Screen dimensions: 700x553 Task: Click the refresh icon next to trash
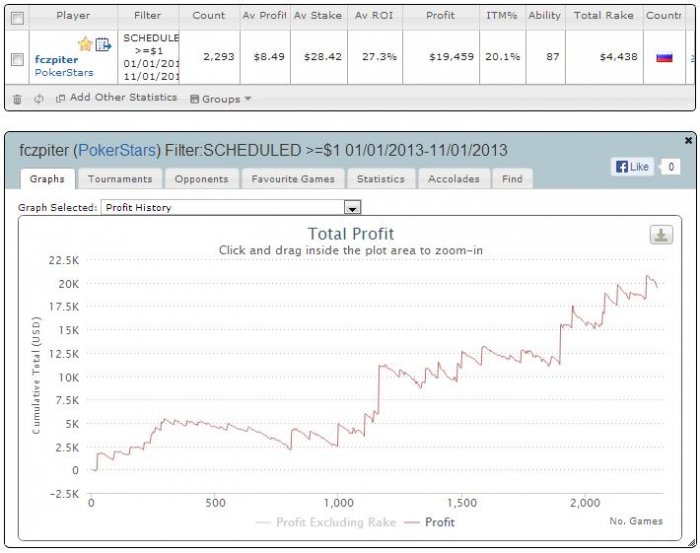coord(39,99)
